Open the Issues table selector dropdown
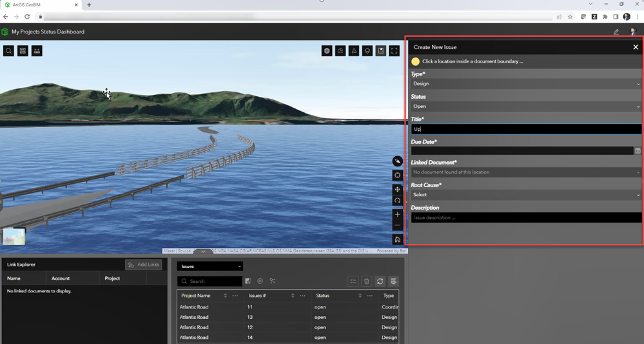The height and width of the screenshot is (344, 644). point(210,266)
